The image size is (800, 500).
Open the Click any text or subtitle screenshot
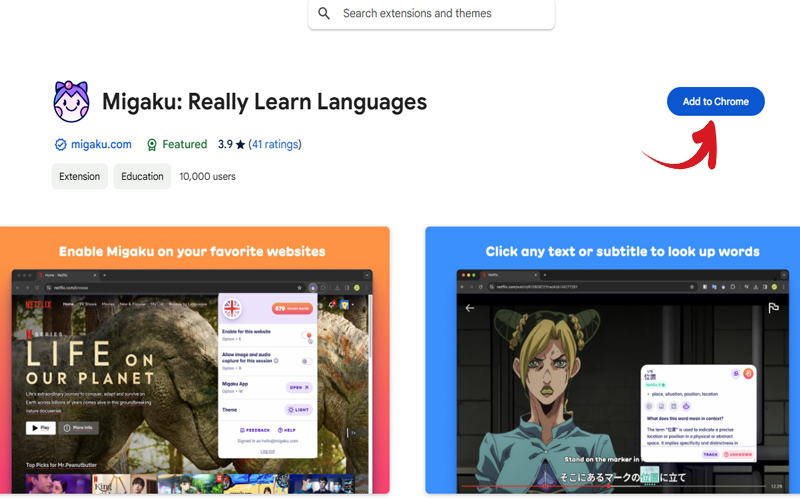pyautogui.click(x=613, y=360)
